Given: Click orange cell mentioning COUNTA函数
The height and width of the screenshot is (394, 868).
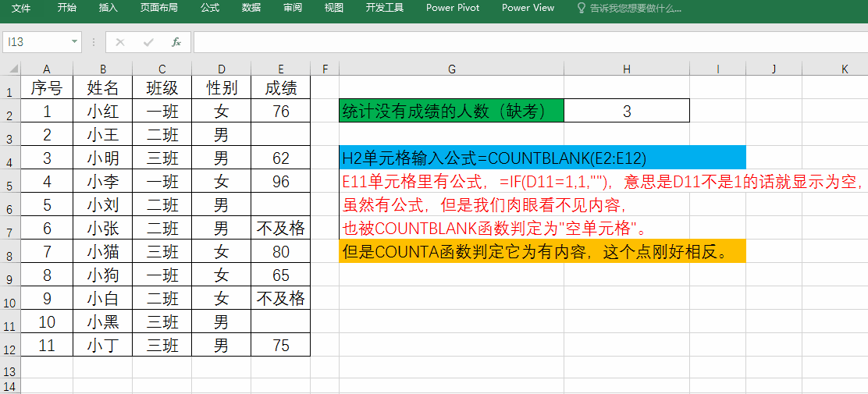Looking at the screenshot, I should [x=542, y=252].
